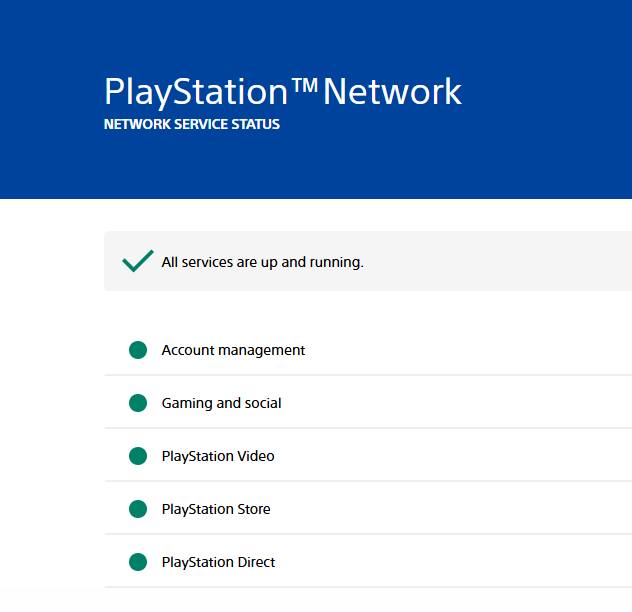The height and width of the screenshot is (612, 632).
Task: Click the green checkmark status icon
Action: 137,261
